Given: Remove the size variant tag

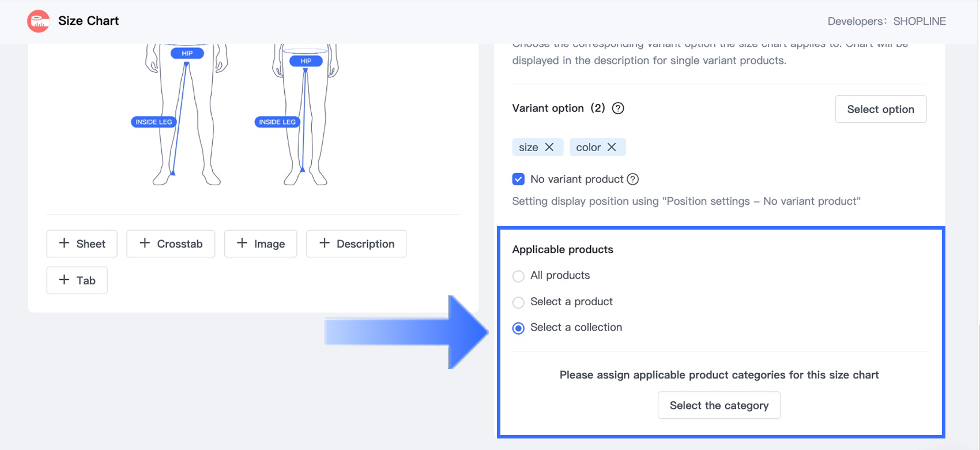Looking at the screenshot, I should (x=549, y=147).
